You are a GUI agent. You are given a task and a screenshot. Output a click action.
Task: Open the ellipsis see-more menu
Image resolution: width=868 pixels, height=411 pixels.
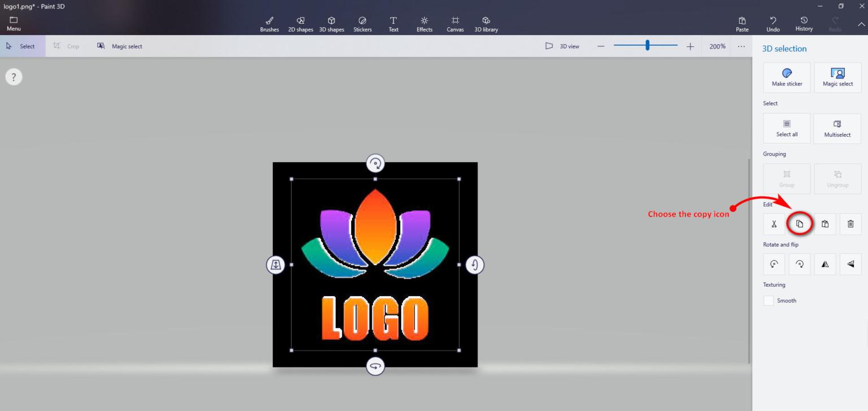(741, 46)
